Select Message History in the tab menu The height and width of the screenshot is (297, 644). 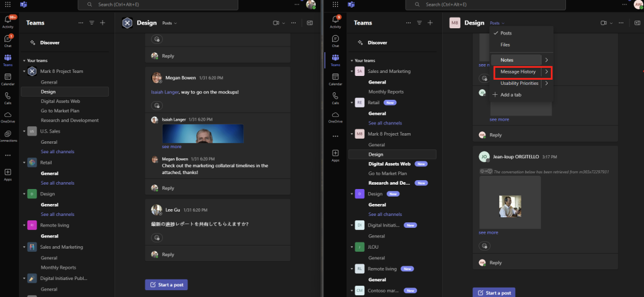[518, 72]
